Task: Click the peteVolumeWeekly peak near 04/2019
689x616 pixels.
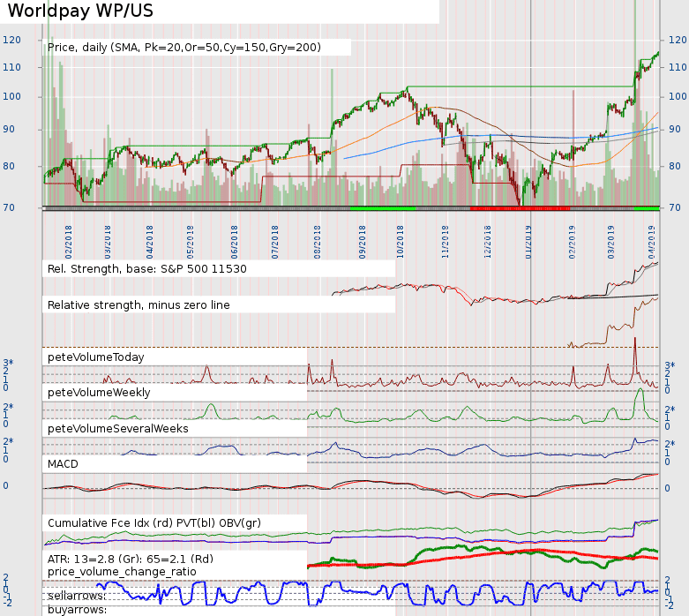Action: pyautogui.click(x=640, y=394)
